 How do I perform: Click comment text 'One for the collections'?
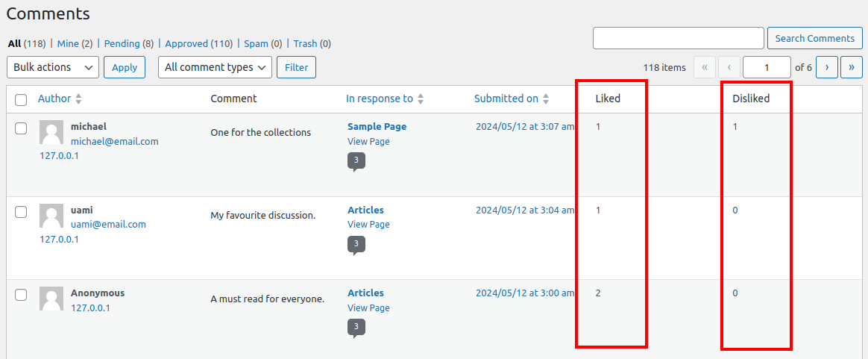click(x=261, y=132)
